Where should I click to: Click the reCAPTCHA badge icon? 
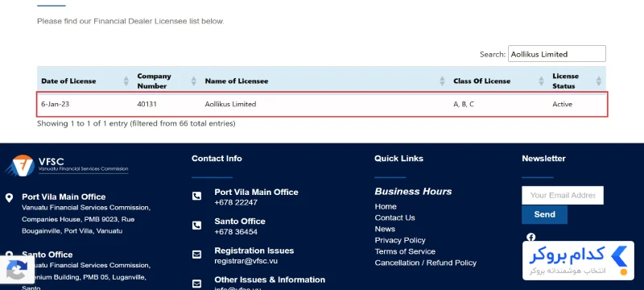click(x=17, y=270)
